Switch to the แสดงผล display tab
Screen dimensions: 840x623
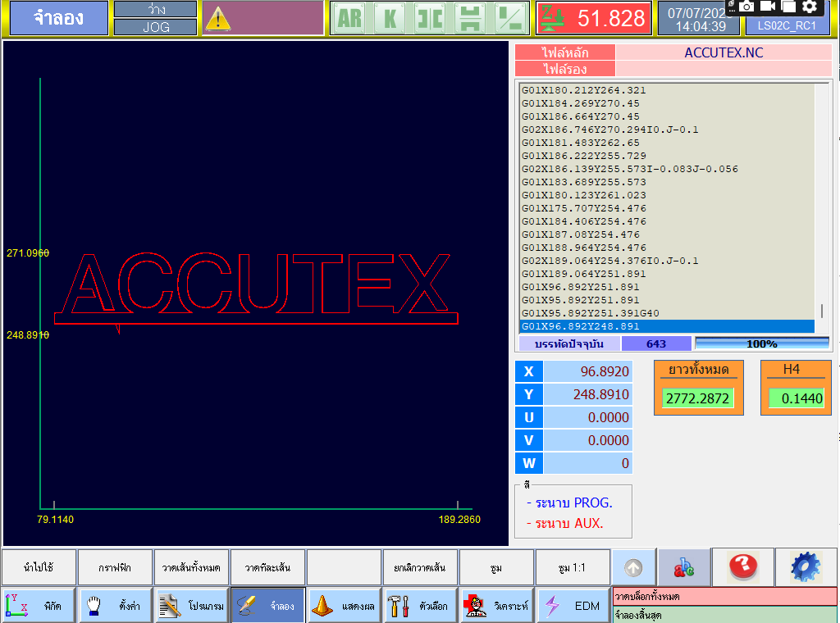[x=344, y=605]
